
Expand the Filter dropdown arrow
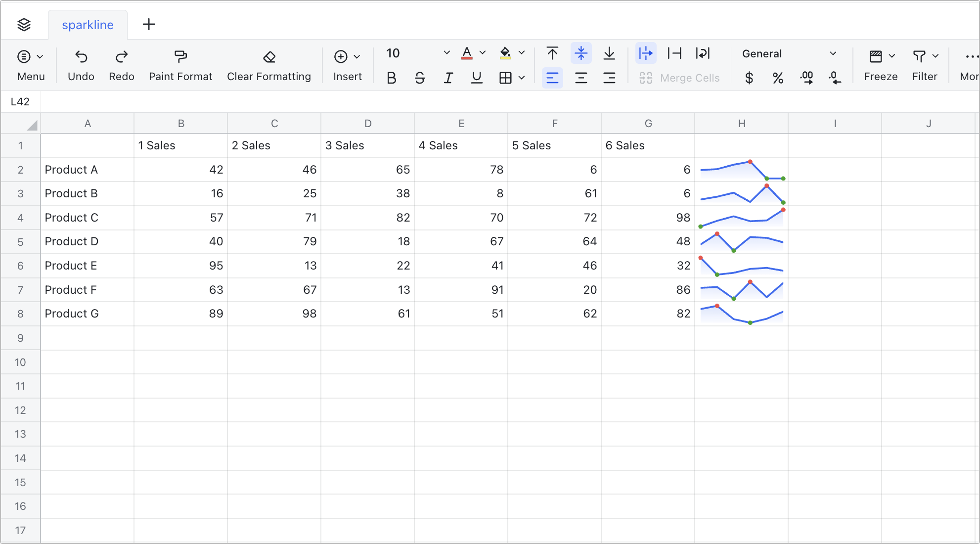click(935, 56)
